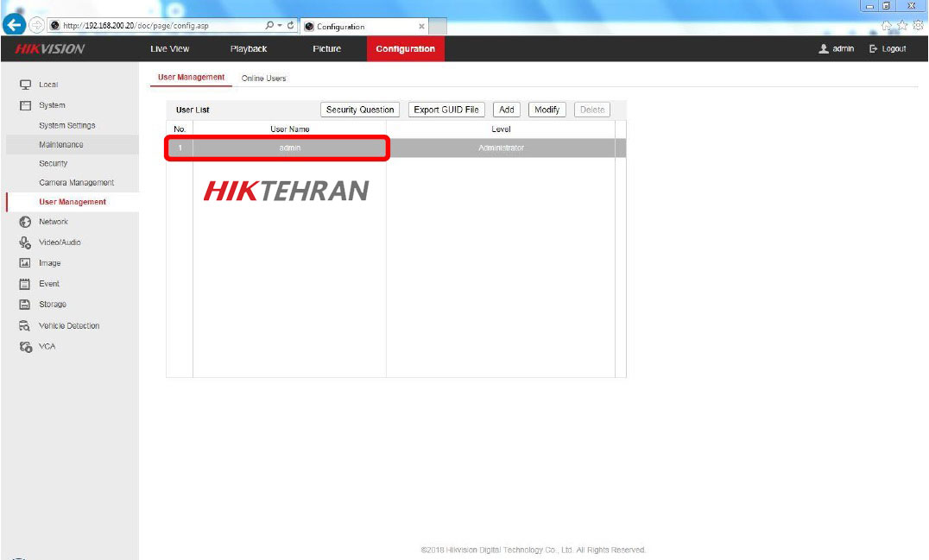Open Maintenance in sidebar

click(x=61, y=144)
